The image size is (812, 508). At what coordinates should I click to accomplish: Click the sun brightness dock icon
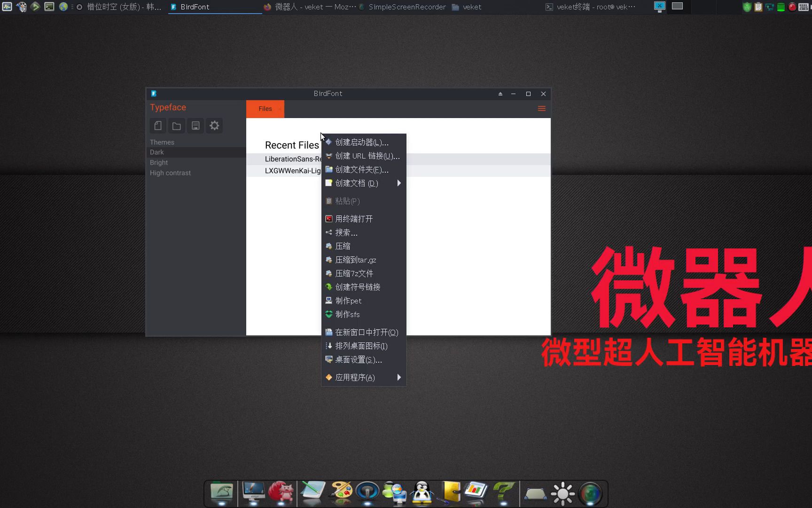tap(563, 493)
